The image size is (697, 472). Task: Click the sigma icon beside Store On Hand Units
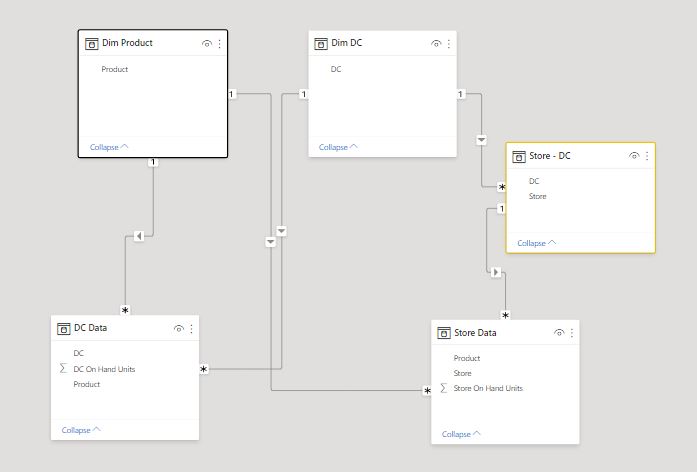click(x=443, y=388)
